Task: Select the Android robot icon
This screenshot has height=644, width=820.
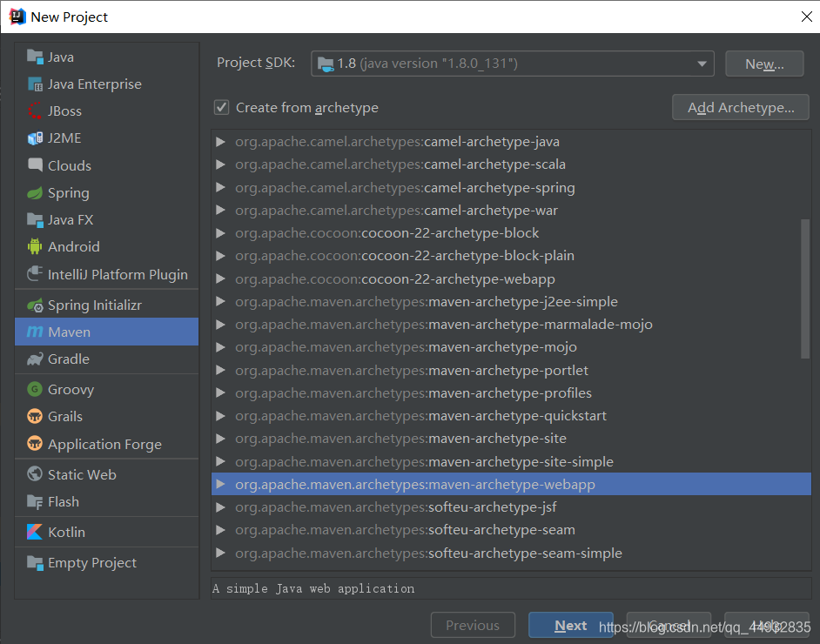Action: coord(35,246)
